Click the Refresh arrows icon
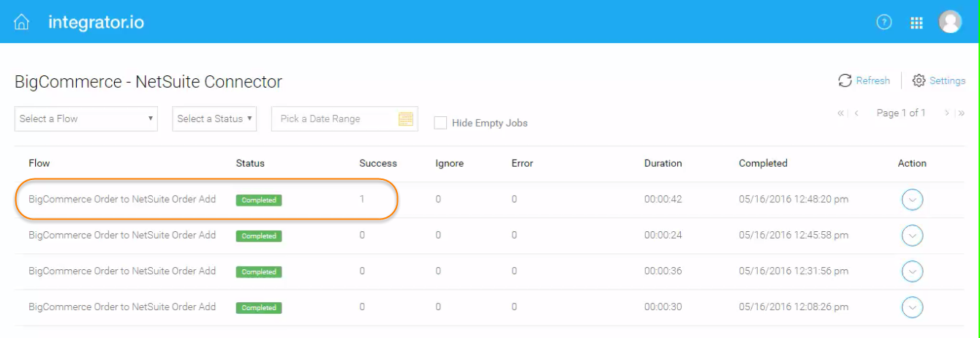The width and height of the screenshot is (980, 338). coord(845,80)
